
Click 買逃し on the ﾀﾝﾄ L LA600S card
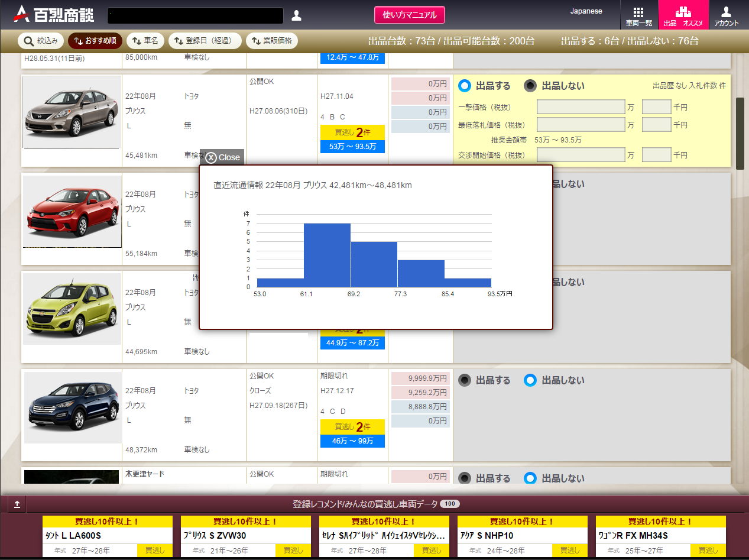click(154, 551)
